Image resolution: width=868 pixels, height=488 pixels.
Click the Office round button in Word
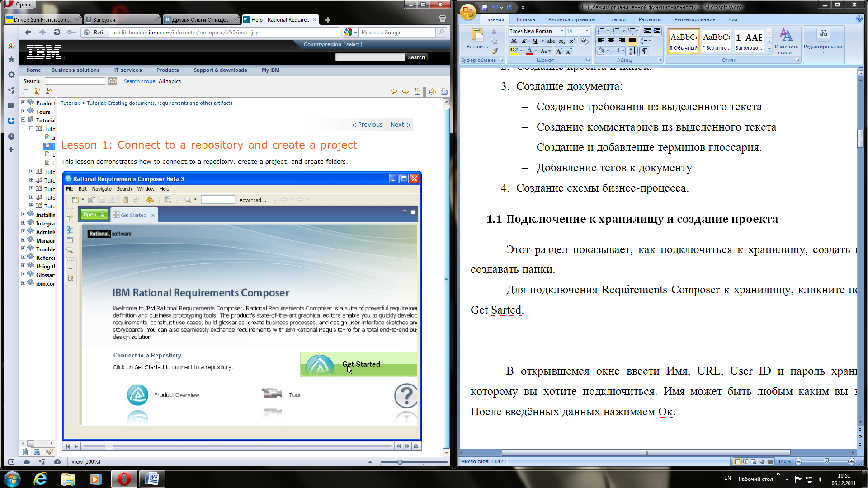(468, 12)
